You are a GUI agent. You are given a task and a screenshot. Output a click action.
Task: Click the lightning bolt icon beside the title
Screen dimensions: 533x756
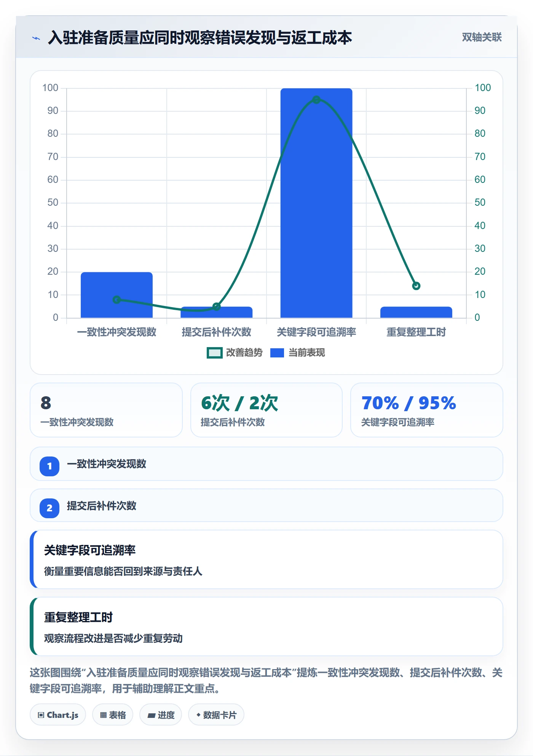coord(36,38)
